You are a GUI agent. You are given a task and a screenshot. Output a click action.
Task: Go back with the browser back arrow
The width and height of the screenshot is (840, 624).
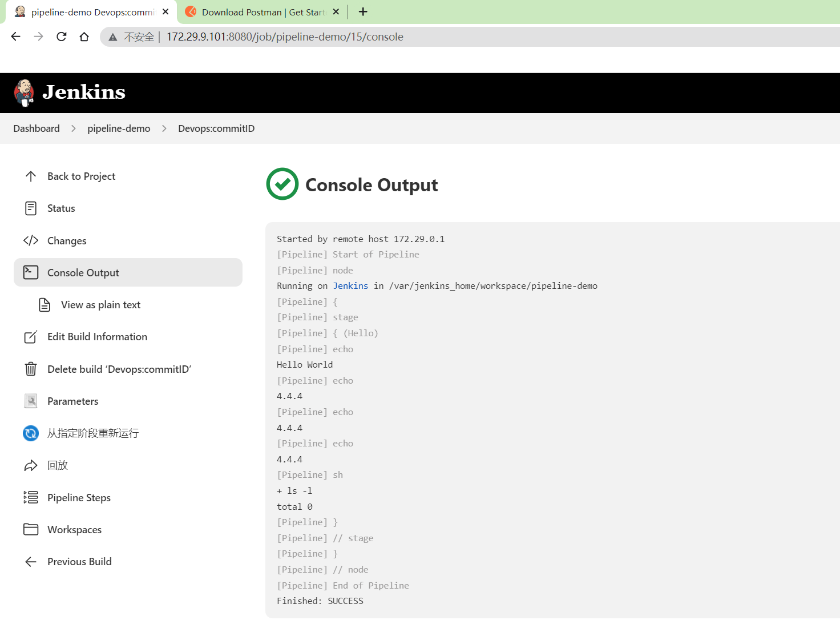tap(16, 37)
